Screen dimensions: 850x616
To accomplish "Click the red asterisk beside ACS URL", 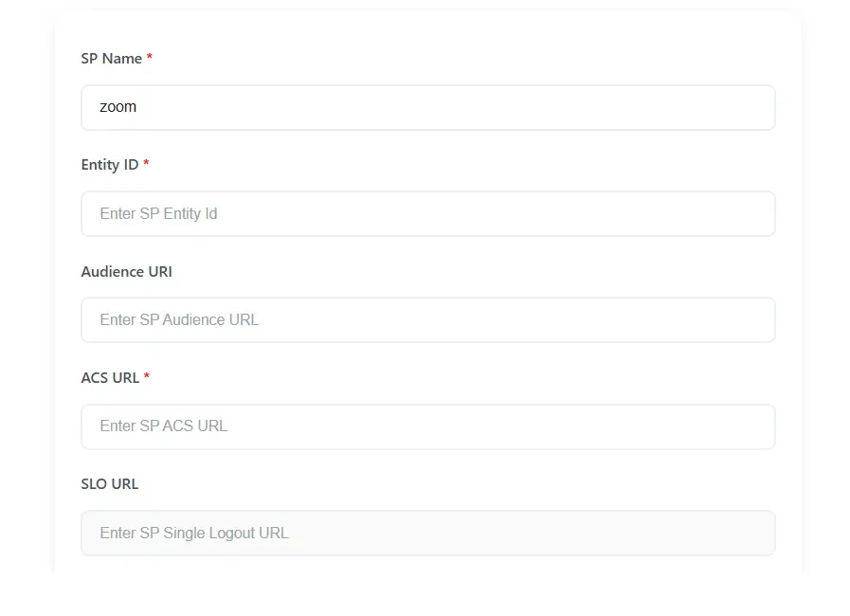I will pos(145,377).
